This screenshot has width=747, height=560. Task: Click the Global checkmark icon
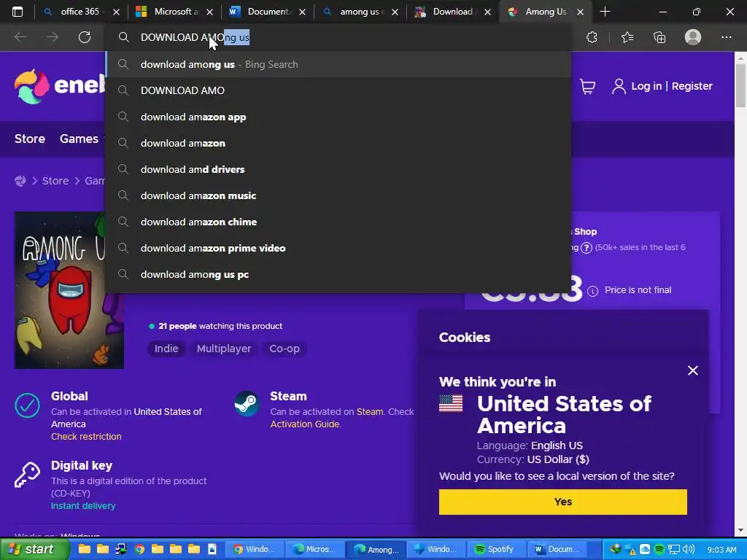coord(27,405)
